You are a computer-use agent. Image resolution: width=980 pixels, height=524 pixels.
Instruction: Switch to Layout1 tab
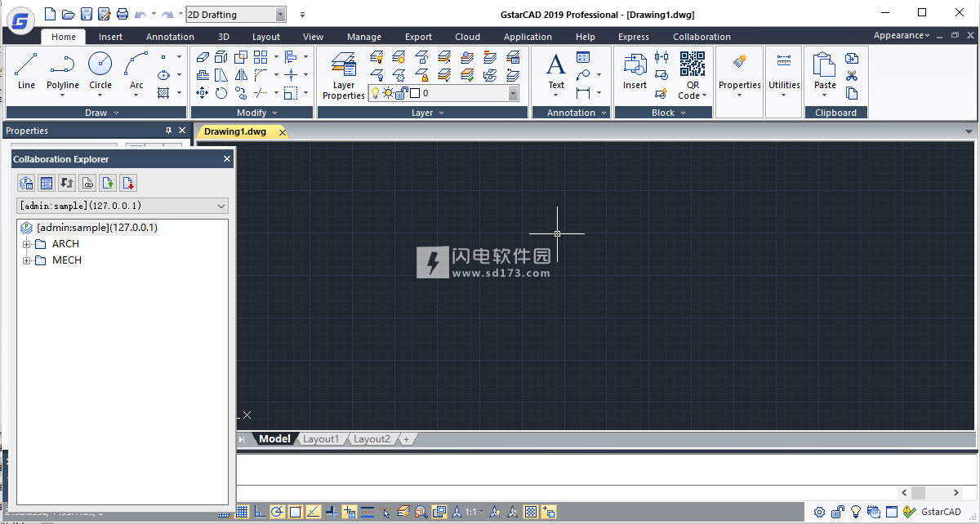(x=321, y=438)
